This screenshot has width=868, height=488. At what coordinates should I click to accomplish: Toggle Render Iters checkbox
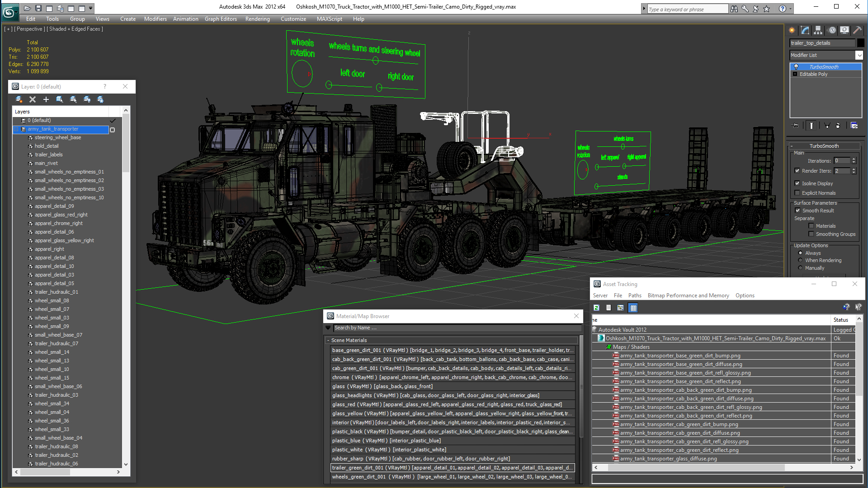tap(797, 171)
